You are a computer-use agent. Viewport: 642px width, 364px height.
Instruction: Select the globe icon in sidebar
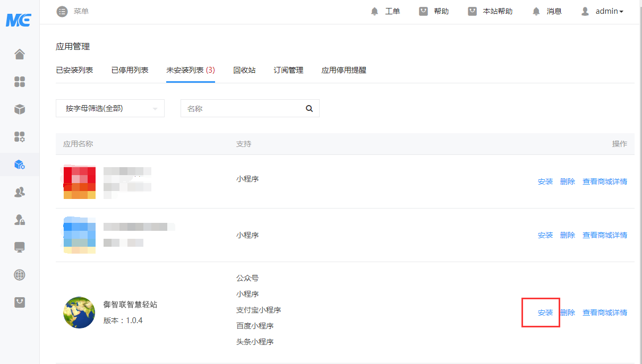click(20, 275)
